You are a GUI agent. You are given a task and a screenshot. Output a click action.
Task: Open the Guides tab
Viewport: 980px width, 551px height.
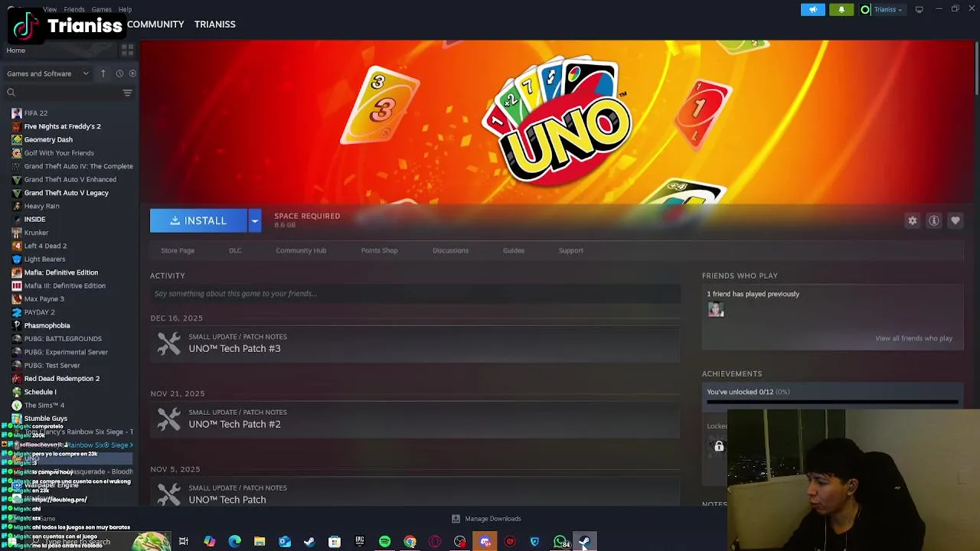pos(514,250)
